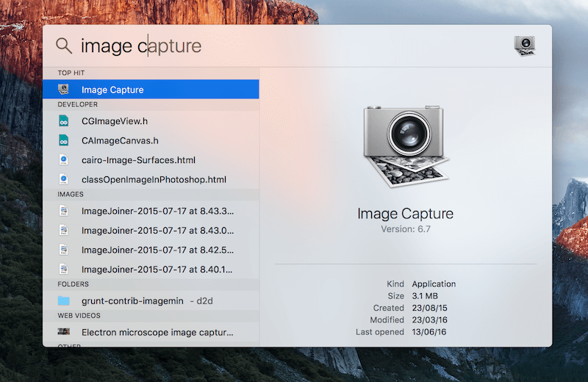588x382 pixels.
Task: Select the ImageJoiner 8.43.0 image result
Action: point(158,230)
